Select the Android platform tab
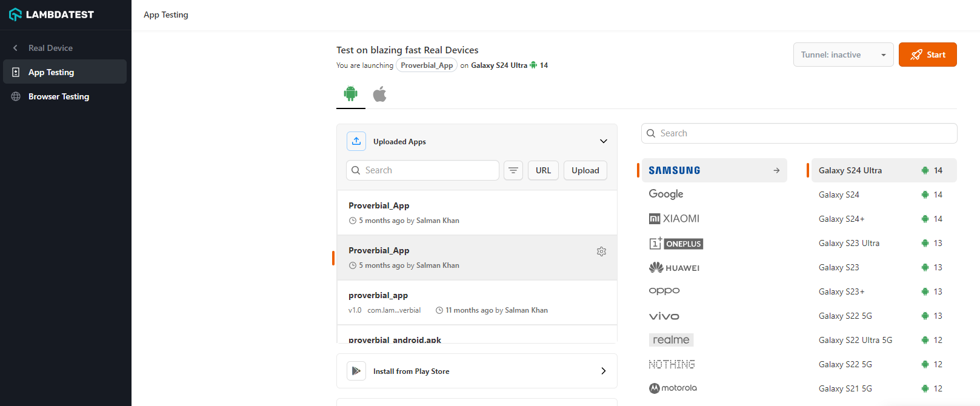This screenshot has height=406, width=980. 350,94
